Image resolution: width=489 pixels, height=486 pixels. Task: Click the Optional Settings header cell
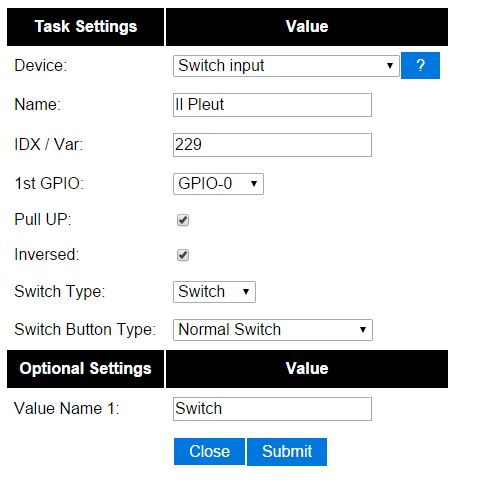point(86,369)
